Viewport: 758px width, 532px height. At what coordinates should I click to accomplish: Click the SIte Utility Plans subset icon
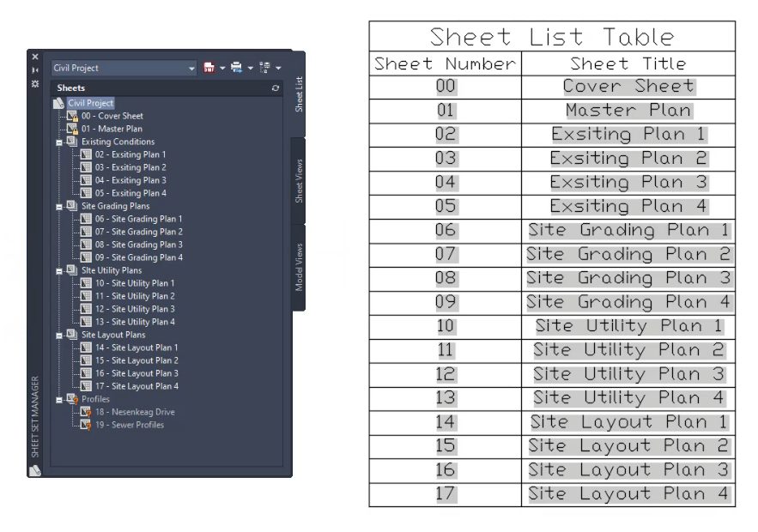(72, 269)
